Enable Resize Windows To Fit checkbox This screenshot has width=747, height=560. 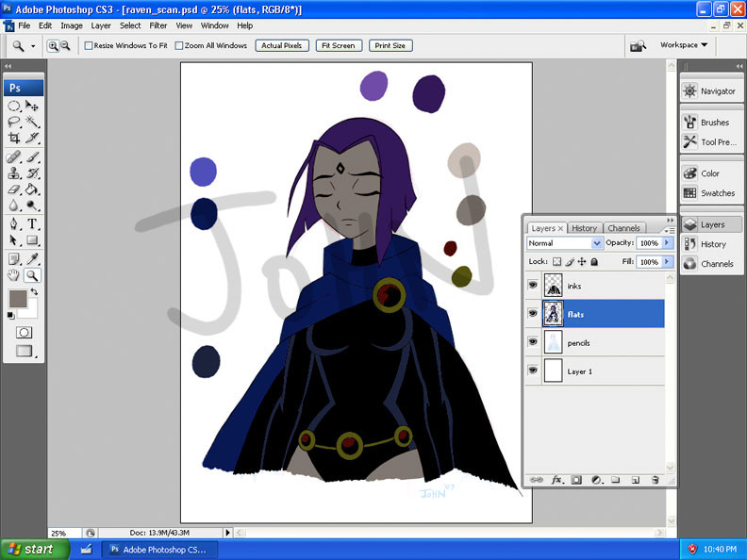[88, 45]
